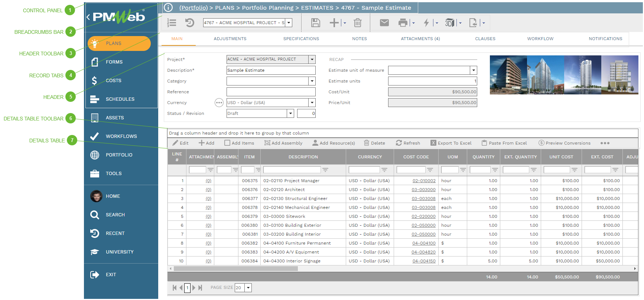Click Add Resource(s) button
The height and width of the screenshot is (300, 644).
point(334,143)
